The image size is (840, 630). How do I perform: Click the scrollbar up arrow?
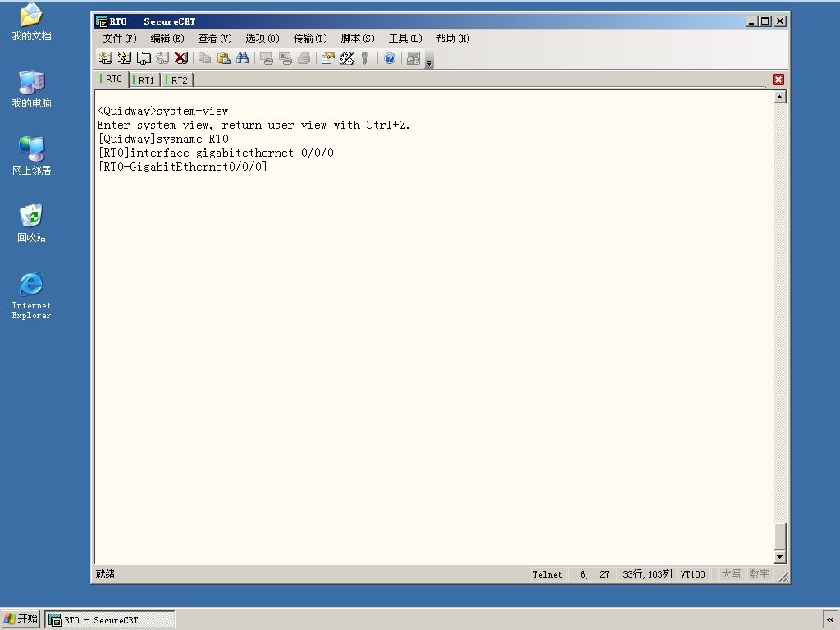780,97
